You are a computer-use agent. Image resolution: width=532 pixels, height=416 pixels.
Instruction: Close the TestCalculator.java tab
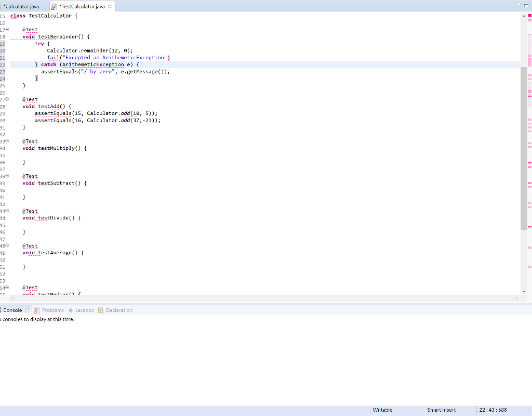[x=111, y=7]
